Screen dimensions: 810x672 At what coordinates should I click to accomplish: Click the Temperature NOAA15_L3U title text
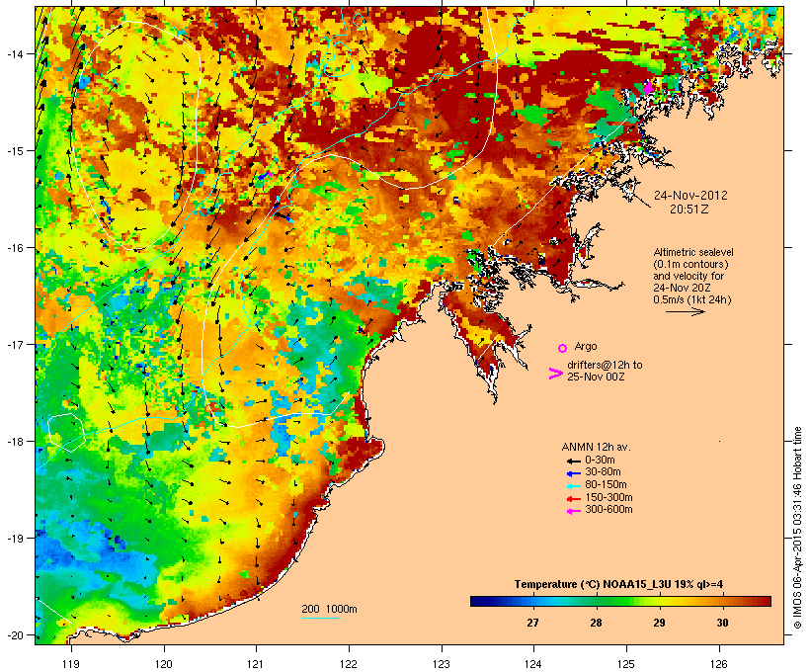coord(618,584)
